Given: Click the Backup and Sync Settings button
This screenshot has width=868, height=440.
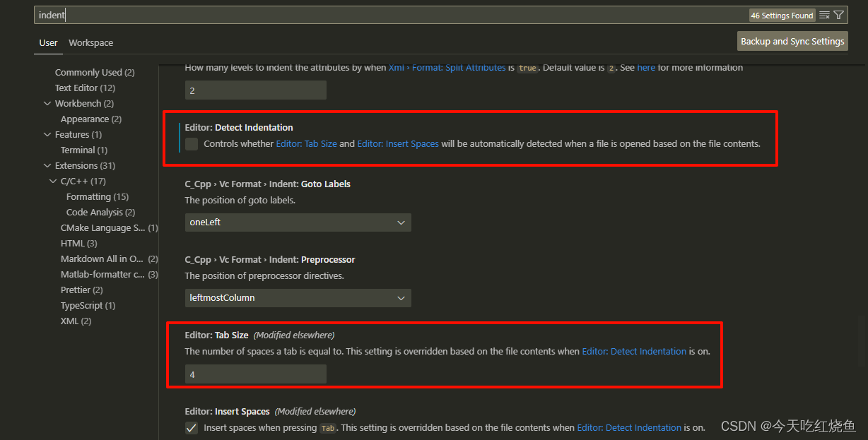Looking at the screenshot, I should [x=792, y=40].
